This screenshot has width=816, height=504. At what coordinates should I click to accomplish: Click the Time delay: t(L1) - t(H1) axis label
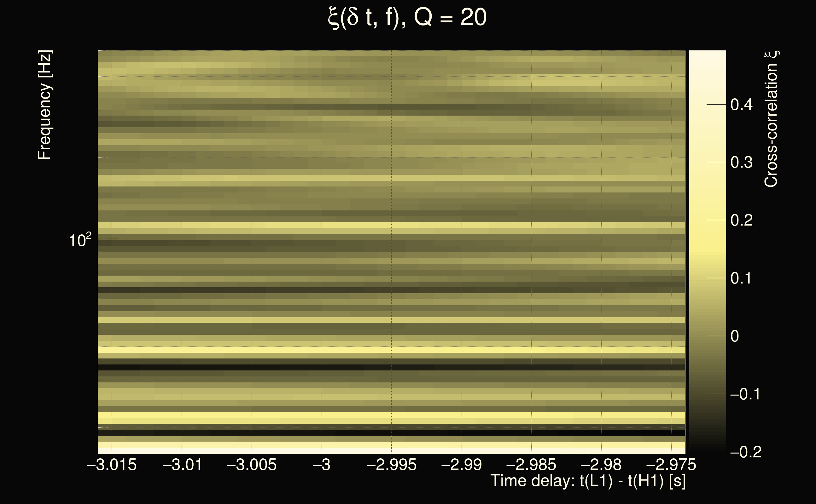click(x=588, y=481)
